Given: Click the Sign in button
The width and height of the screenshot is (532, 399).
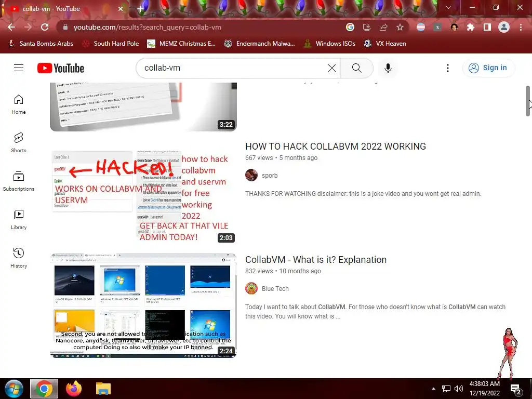Looking at the screenshot, I should click(x=488, y=68).
